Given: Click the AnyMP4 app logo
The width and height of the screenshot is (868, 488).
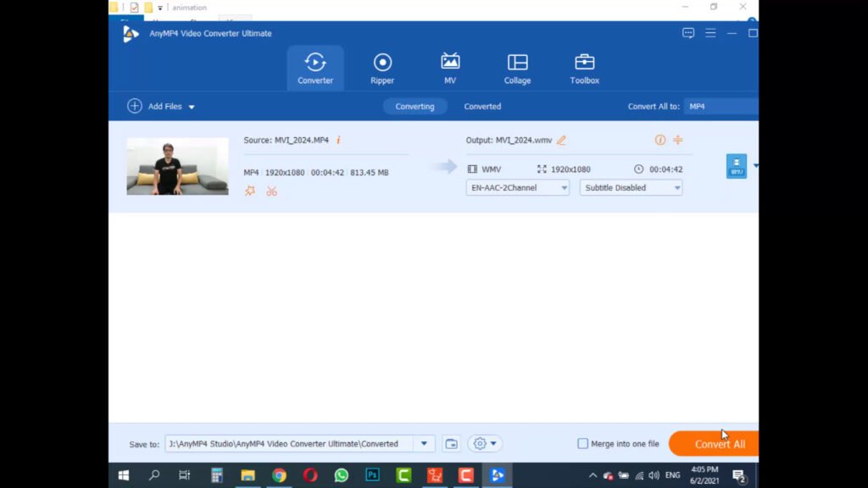Looking at the screenshot, I should tap(130, 34).
